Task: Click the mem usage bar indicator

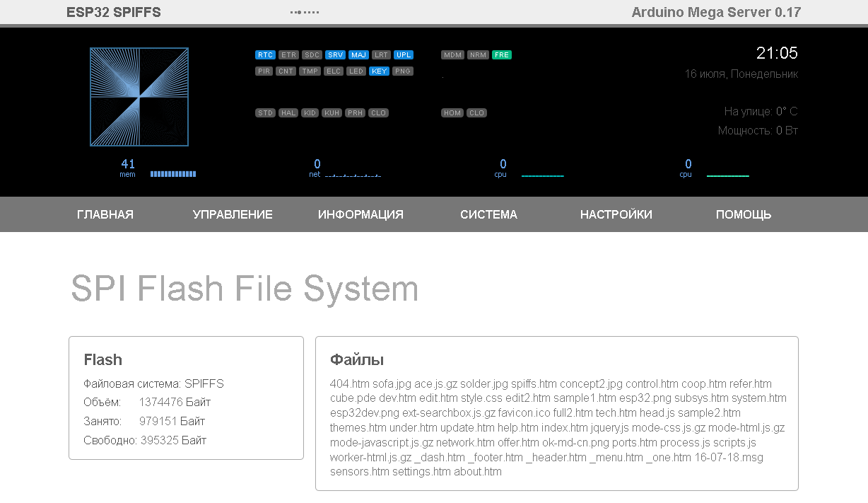Action: pos(173,173)
